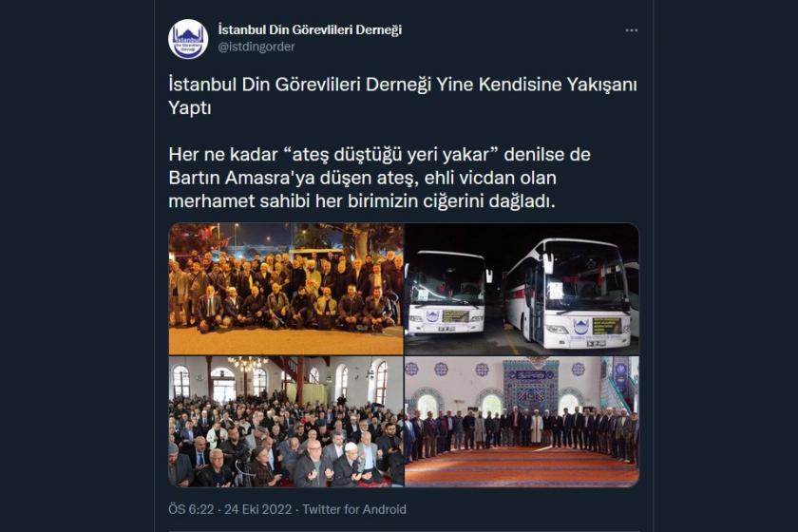Open the İstanbul Din Görevlileri Derneği display name
The width and height of the screenshot is (798, 532).
click(x=310, y=30)
